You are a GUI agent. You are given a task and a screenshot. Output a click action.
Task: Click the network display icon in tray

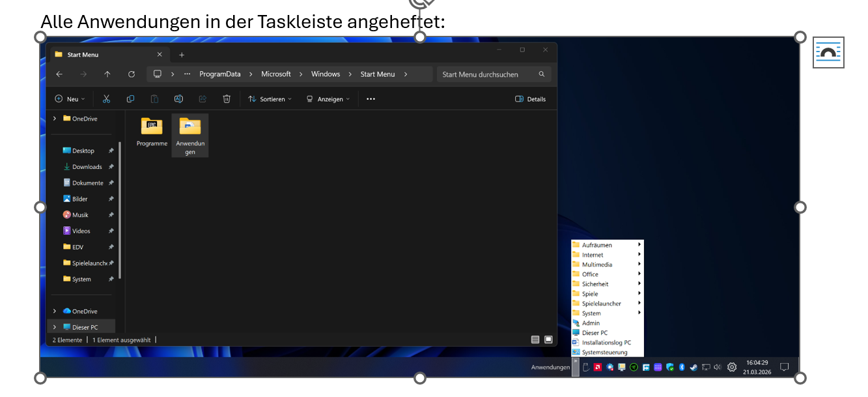coord(706,367)
